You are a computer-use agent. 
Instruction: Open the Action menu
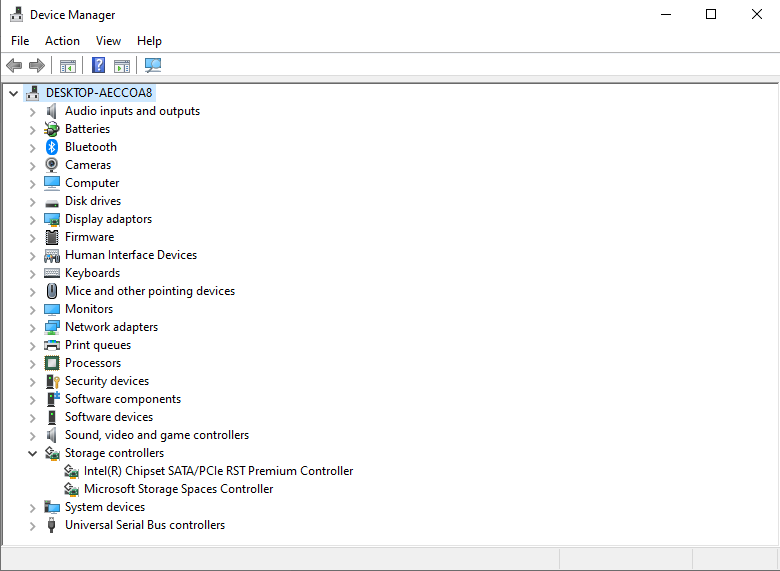click(62, 41)
